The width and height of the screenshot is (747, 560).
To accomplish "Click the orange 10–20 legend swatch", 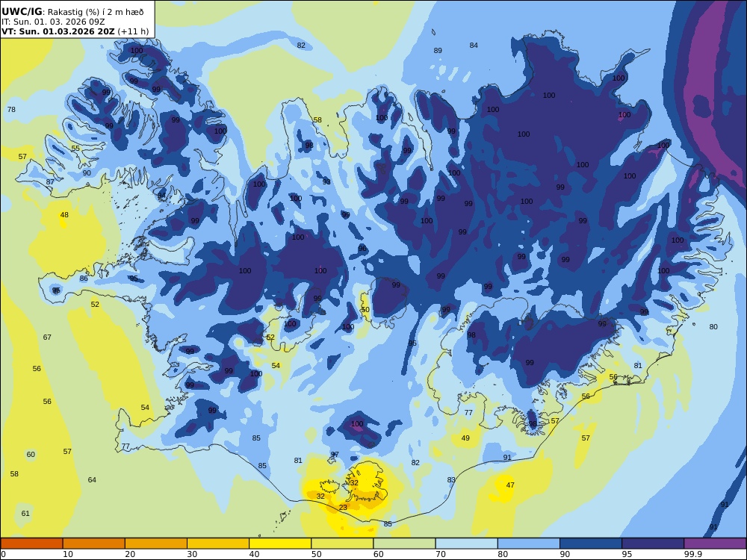I will (x=94, y=544).
